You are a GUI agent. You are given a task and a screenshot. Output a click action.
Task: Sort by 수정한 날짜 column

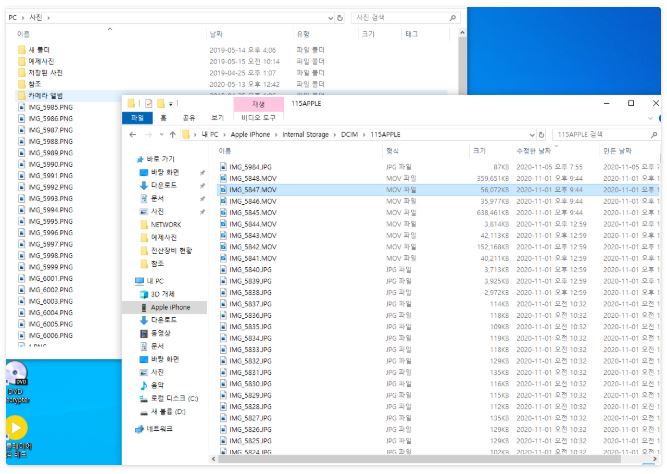(533, 151)
